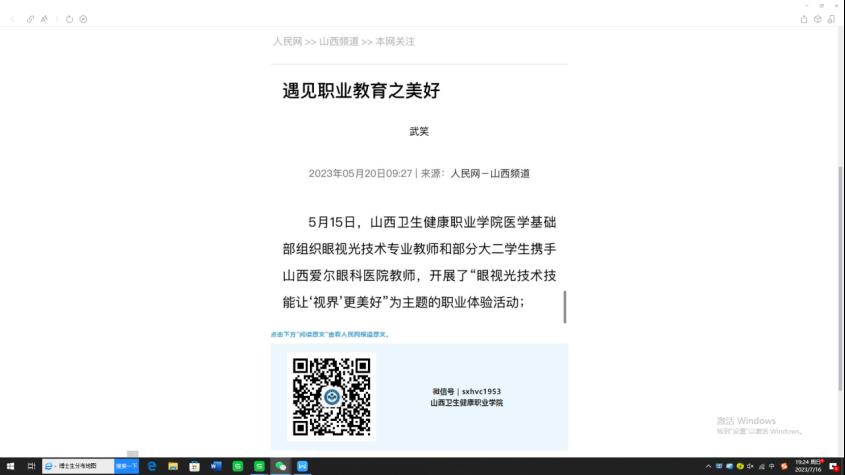Click the inner article scrollbar handle

point(565,307)
